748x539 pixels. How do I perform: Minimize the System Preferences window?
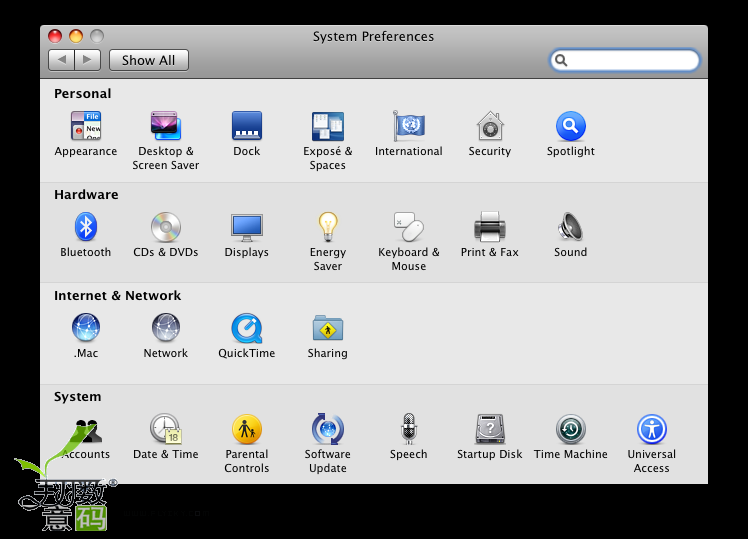pos(76,36)
